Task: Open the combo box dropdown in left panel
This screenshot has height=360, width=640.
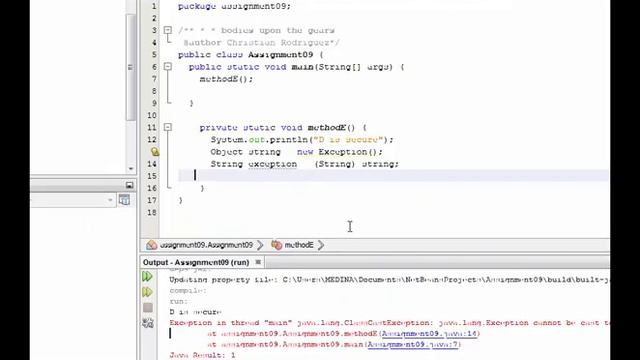Action: (x=110, y=200)
